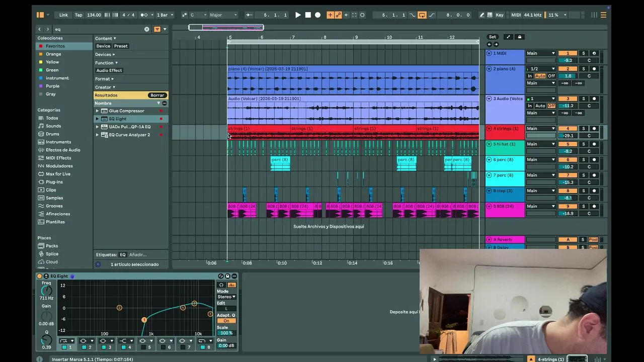This screenshot has width=644, height=362.
Task: Toggle the browser filter view icon
Action: (157, 29)
